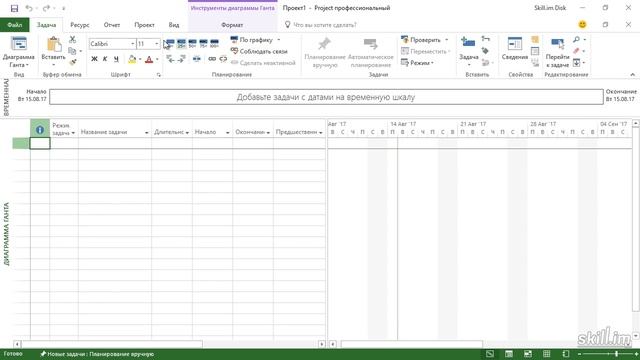Open the Calibri font name dropdown
This screenshot has width=640, height=360.
pos(133,44)
